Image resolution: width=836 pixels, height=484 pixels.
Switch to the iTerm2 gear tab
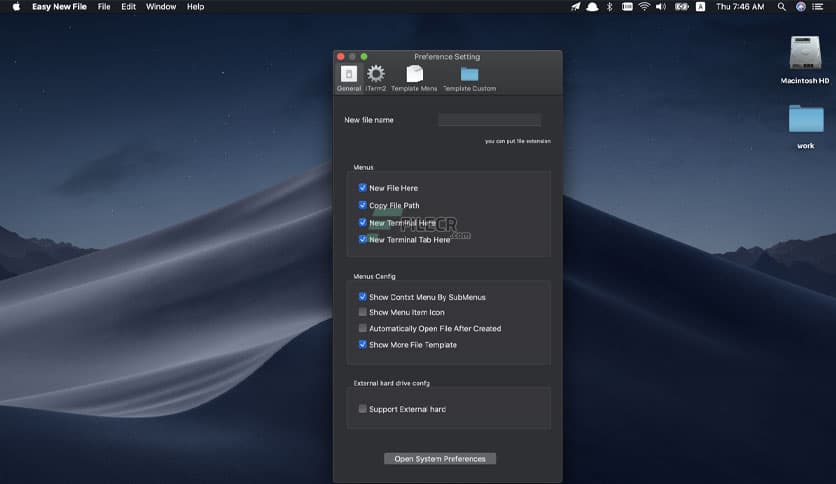376,79
